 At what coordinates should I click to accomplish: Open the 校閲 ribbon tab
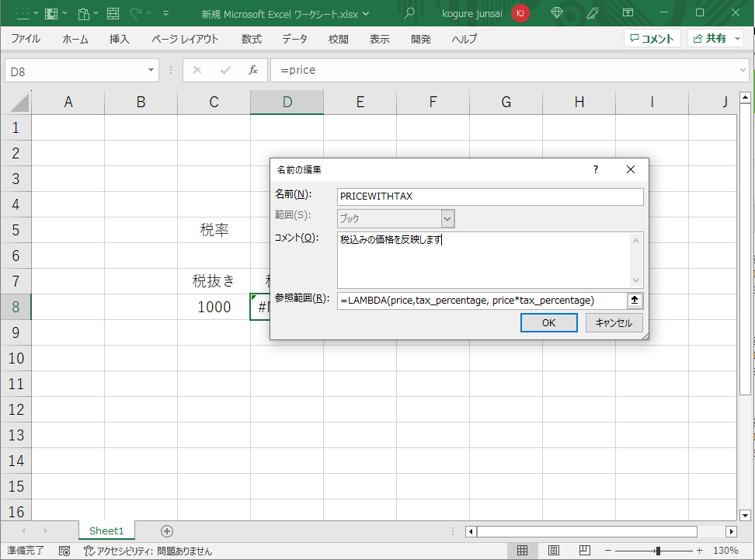click(338, 39)
